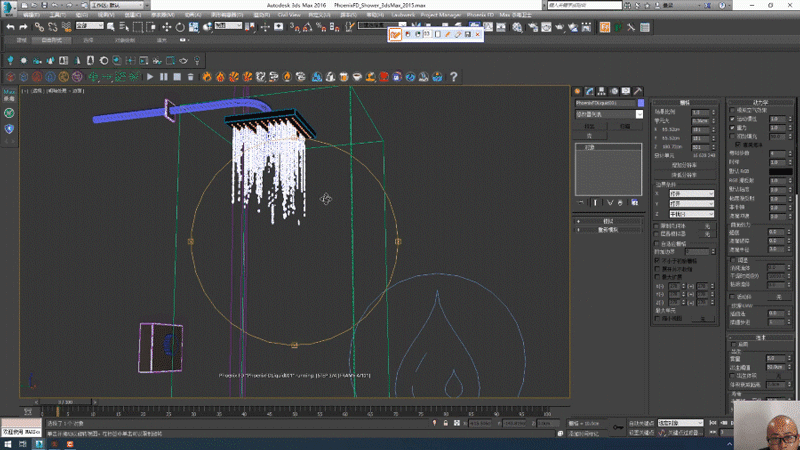Click the orange pencil in floating toolbar

click(447, 35)
